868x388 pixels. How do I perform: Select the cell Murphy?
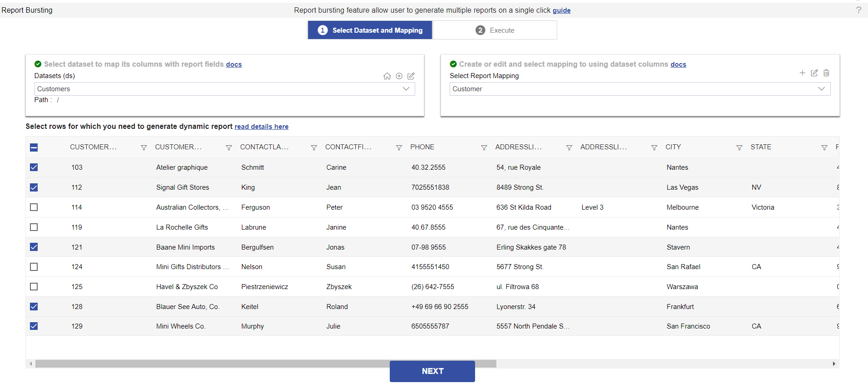pyautogui.click(x=252, y=326)
